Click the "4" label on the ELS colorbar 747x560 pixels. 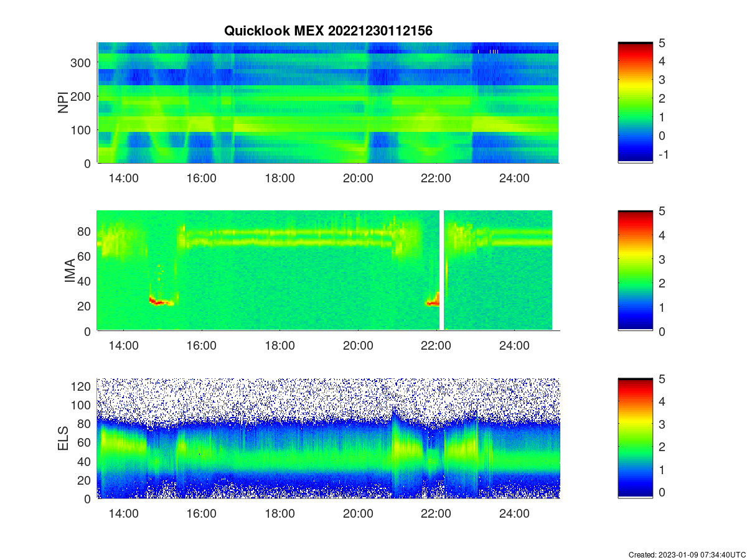point(662,401)
